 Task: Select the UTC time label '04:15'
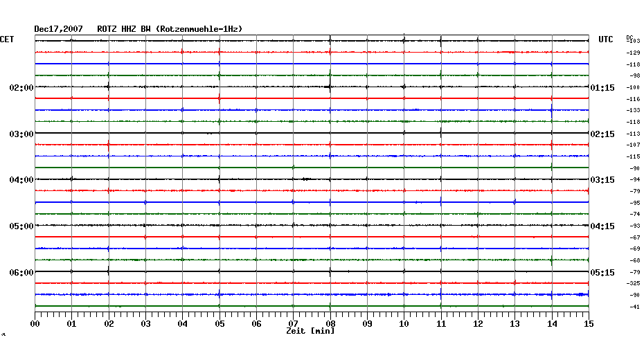pyautogui.click(x=602, y=226)
